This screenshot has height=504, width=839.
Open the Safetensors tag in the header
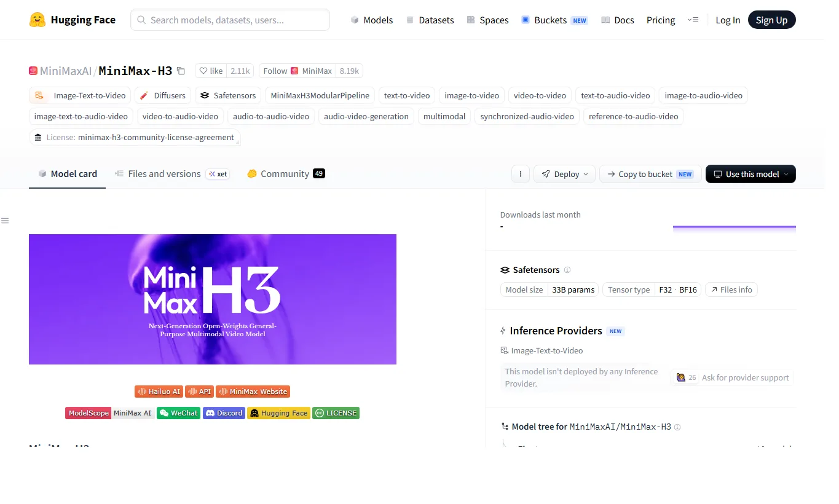click(228, 95)
